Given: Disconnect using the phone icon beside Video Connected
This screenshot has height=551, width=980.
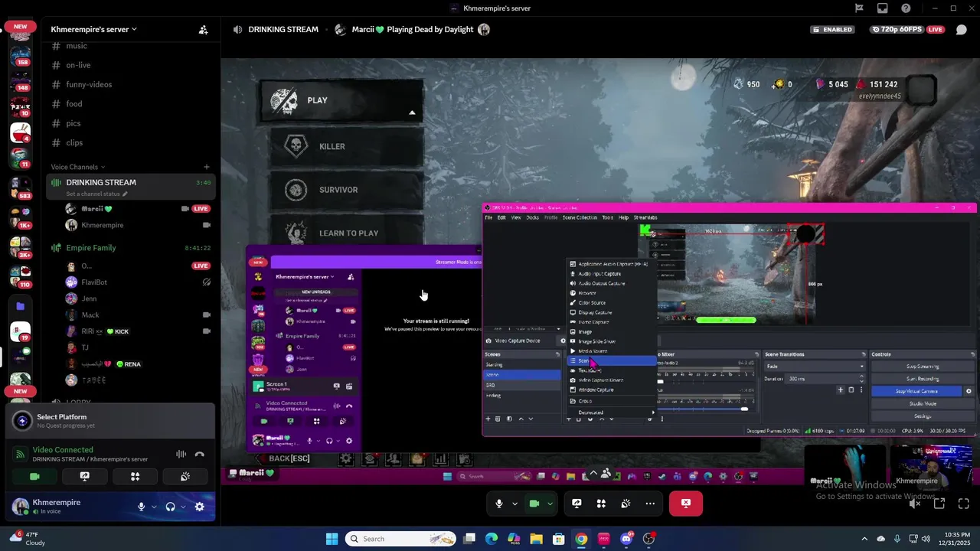Looking at the screenshot, I should [x=200, y=455].
